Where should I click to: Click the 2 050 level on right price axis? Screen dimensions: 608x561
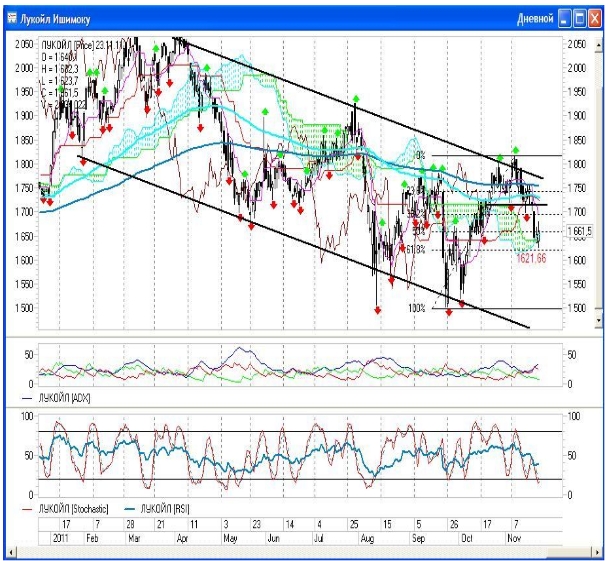577,44
